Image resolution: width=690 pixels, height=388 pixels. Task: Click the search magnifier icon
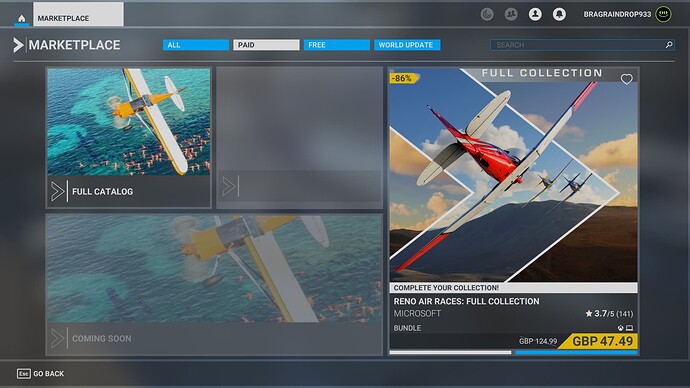(x=669, y=44)
